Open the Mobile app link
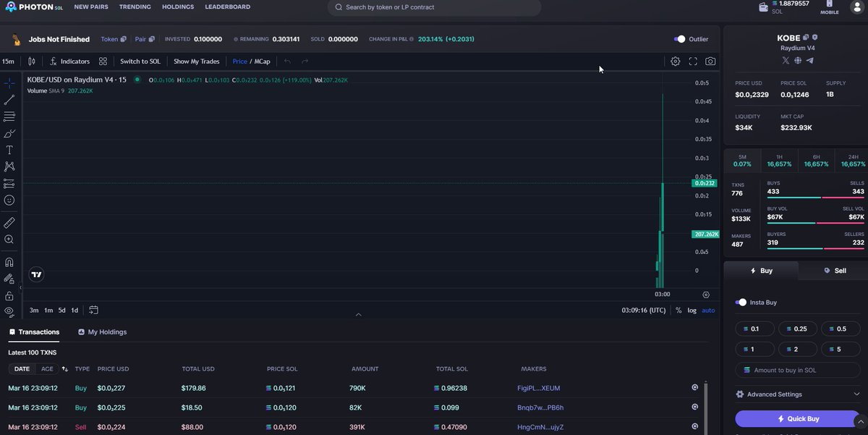Viewport: 868px width, 435px height. point(830,8)
